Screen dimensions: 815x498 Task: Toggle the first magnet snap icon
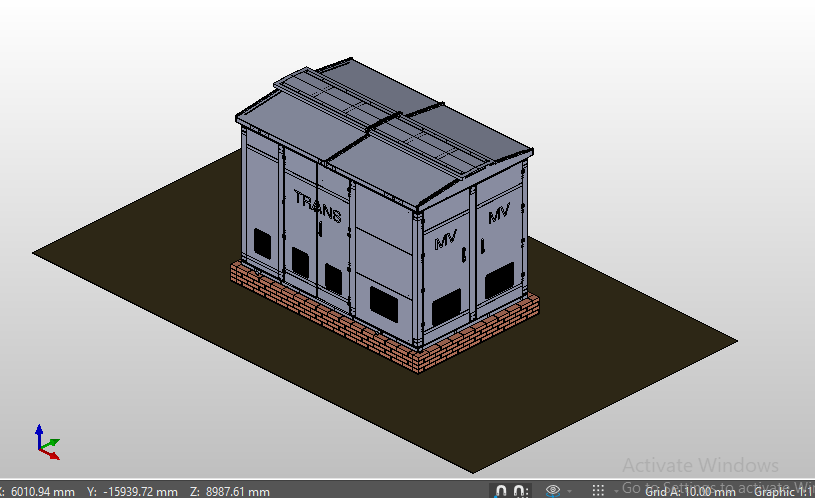click(x=500, y=491)
